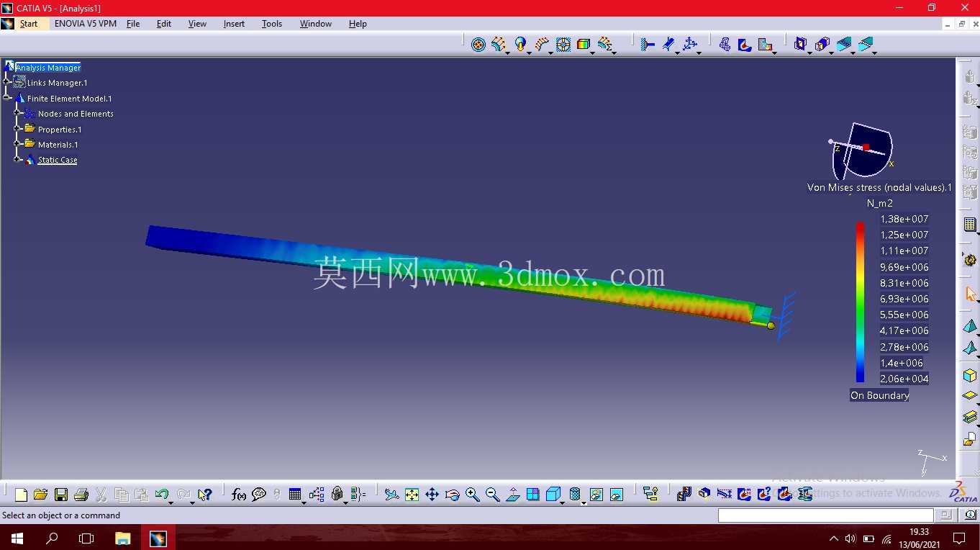Save the analysis with the floppy icon

(x=61, y=495)
